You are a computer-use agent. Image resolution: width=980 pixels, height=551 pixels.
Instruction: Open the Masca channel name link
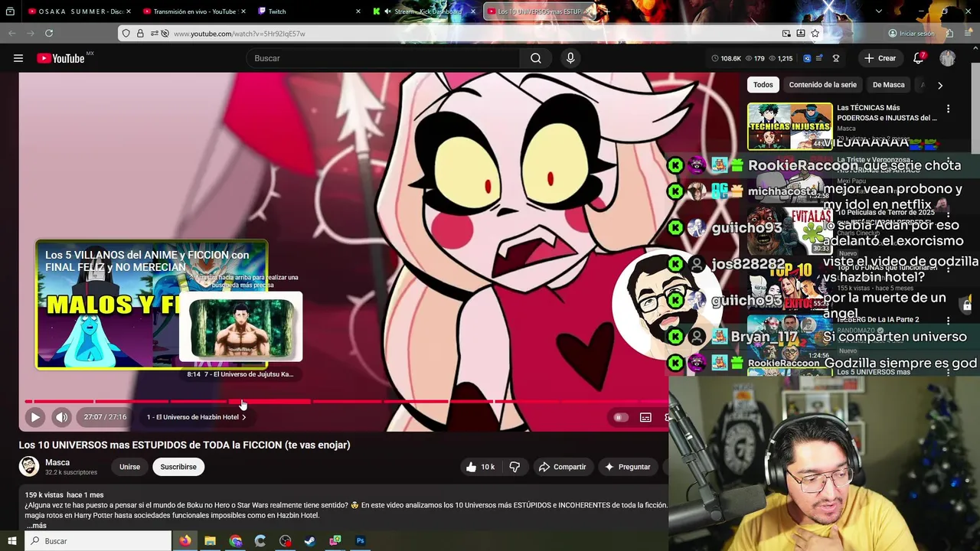[x=57, y=462]
